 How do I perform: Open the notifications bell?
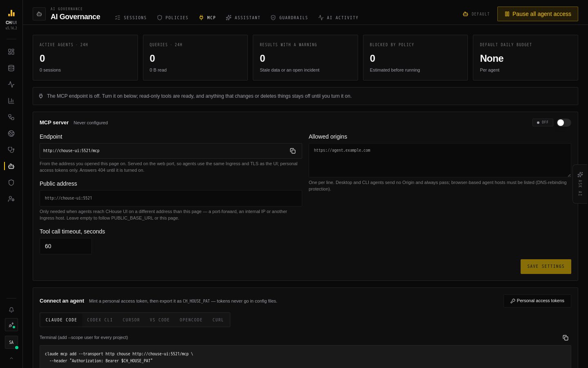coord(11,310)
